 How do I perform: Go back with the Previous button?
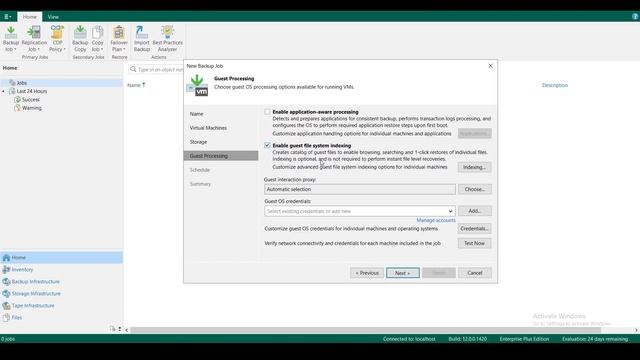coord(367,273)
